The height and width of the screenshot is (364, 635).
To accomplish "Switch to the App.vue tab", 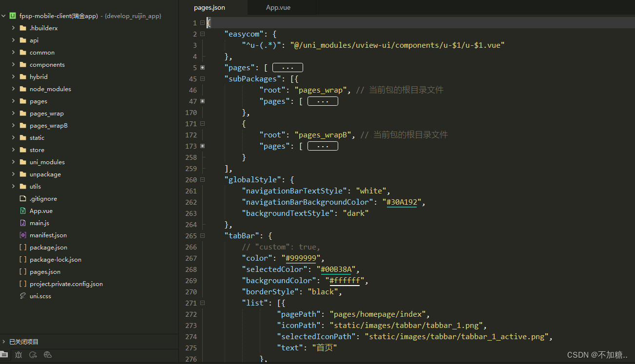I will pos(278,8).
